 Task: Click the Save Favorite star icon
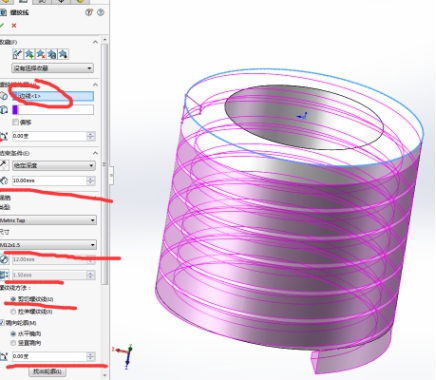point(52,54)
